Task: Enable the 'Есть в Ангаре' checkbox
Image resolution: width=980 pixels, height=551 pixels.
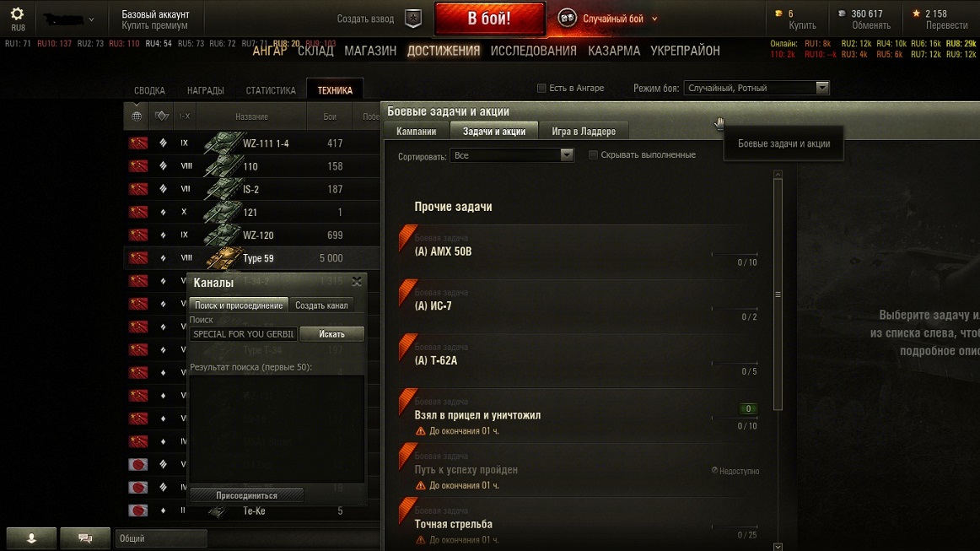Action: point(542,89)
